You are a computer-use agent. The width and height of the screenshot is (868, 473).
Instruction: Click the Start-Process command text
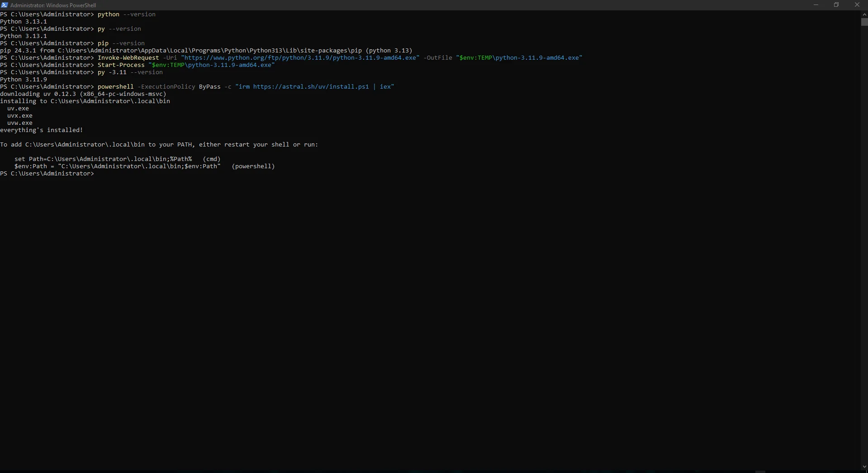coord(121,65)
